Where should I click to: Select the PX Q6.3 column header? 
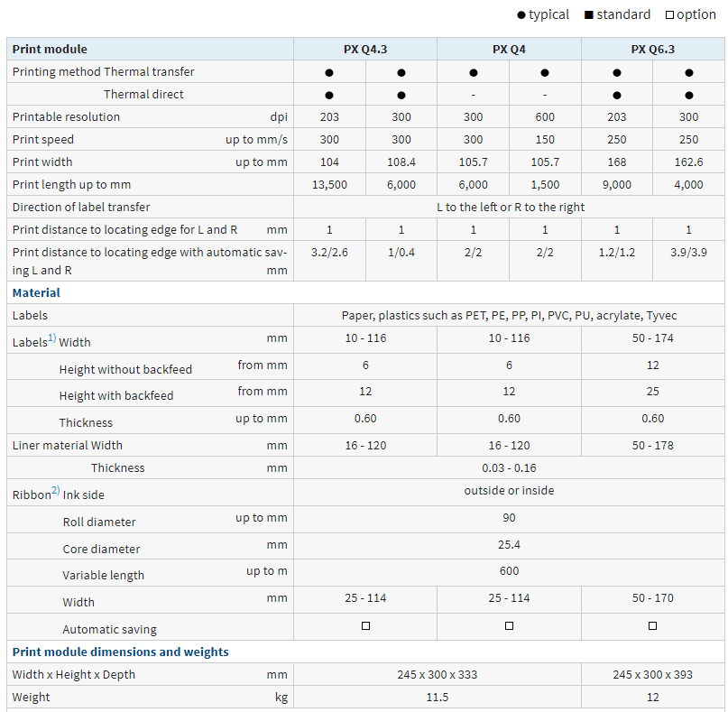(x=652, y=50)
